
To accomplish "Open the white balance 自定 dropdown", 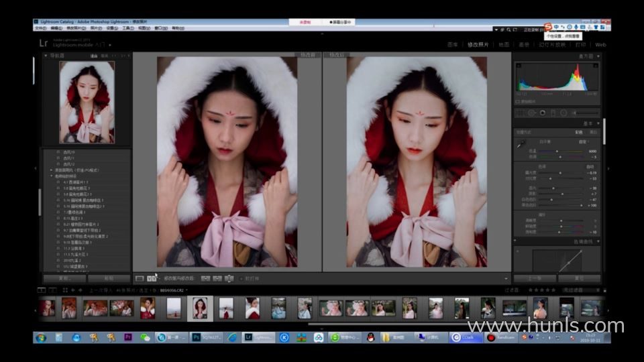I will click(584, 141).
